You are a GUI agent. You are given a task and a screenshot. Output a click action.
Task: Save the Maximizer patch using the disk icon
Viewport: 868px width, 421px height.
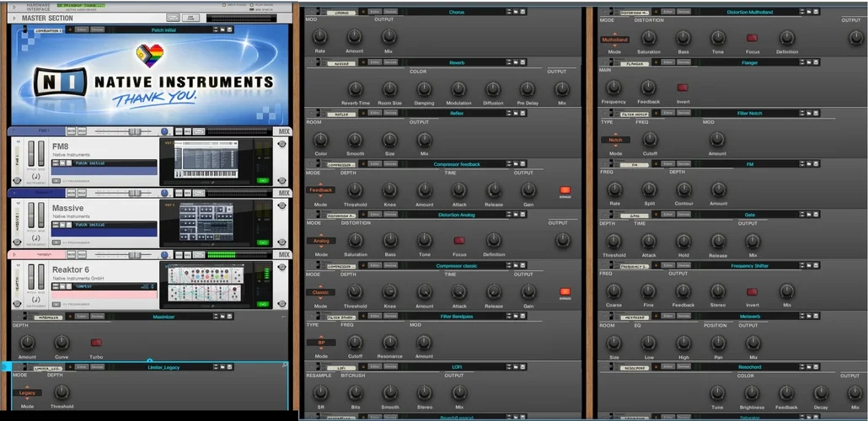point(229,317)
